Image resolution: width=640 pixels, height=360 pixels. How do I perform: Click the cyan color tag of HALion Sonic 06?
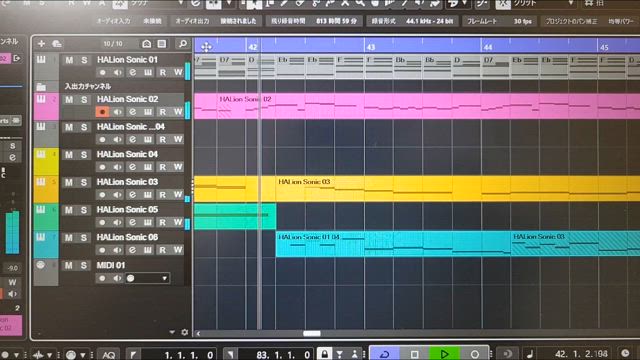coord(46,244)
